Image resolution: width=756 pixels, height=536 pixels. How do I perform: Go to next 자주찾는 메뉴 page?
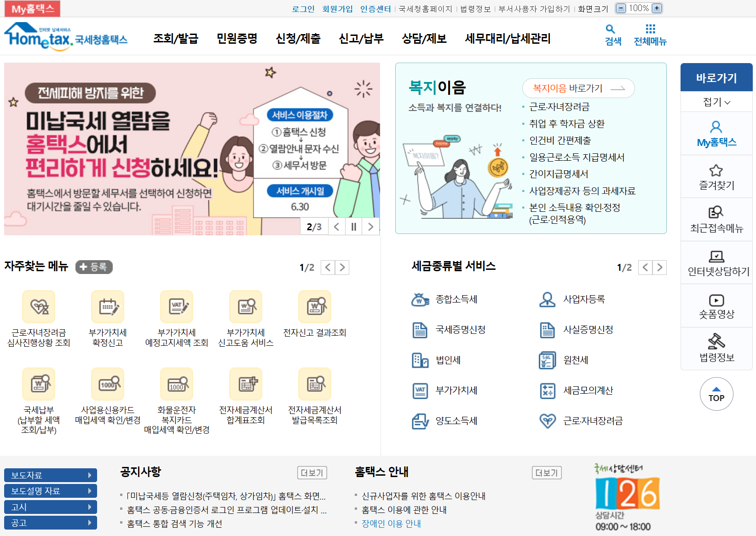tap(342, 268)
